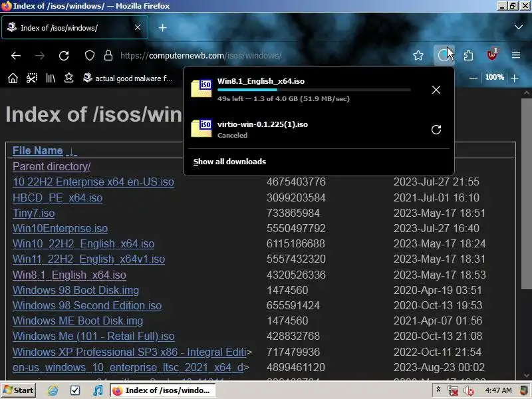Close the Index of /isos/windows/ tab
532x399 pixels.
(138, 27)
